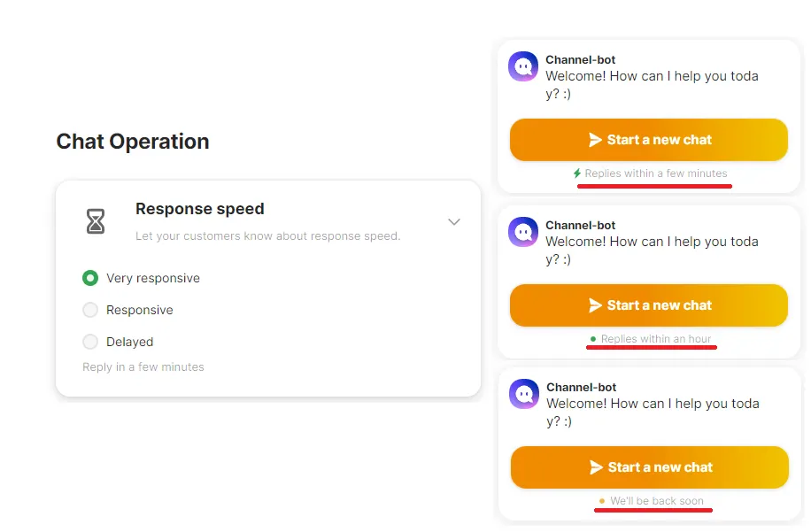The height and width of the screenshot is (532, 811).
Task: Select the Responsive radio button
Action: (x=90, y=310)
